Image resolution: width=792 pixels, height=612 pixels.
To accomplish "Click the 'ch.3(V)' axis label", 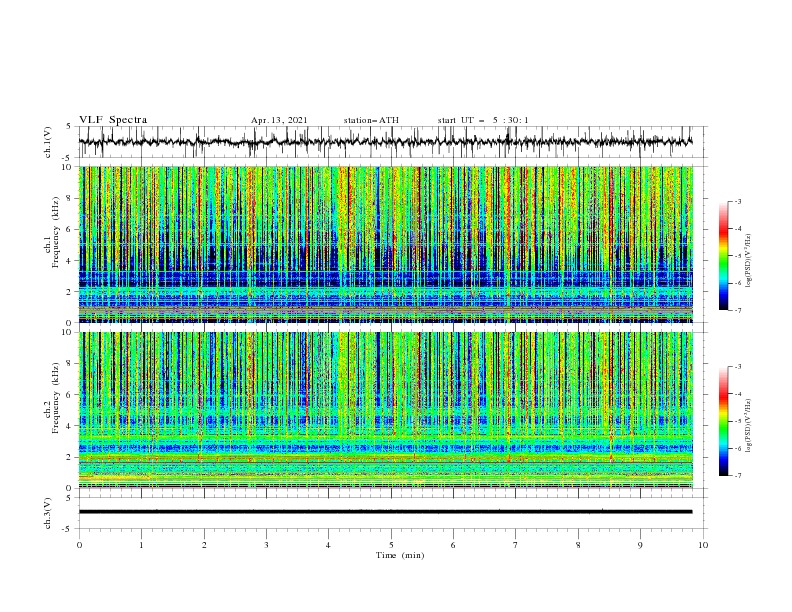I will point(48,513).
